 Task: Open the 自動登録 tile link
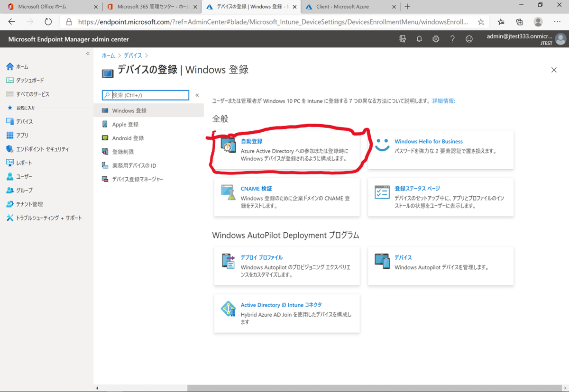[251, 141]
